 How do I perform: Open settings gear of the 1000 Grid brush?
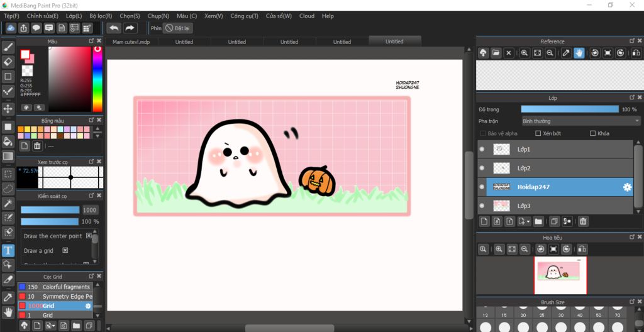(x=88, y=306)
